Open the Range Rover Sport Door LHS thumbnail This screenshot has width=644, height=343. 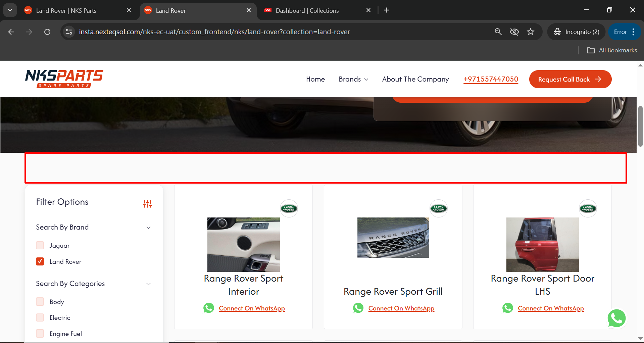point(542,244)
